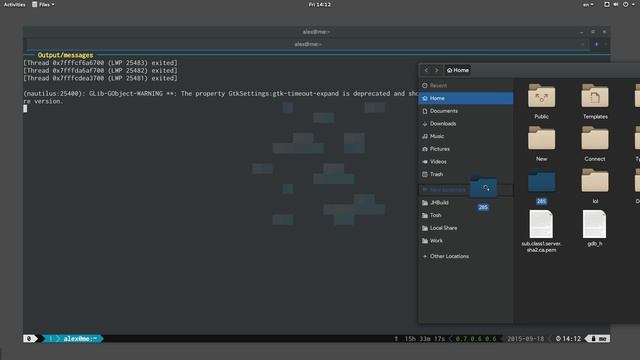Open the Local Share bookmark
Screen dimensions: 640x360
[x=466, y=228]
